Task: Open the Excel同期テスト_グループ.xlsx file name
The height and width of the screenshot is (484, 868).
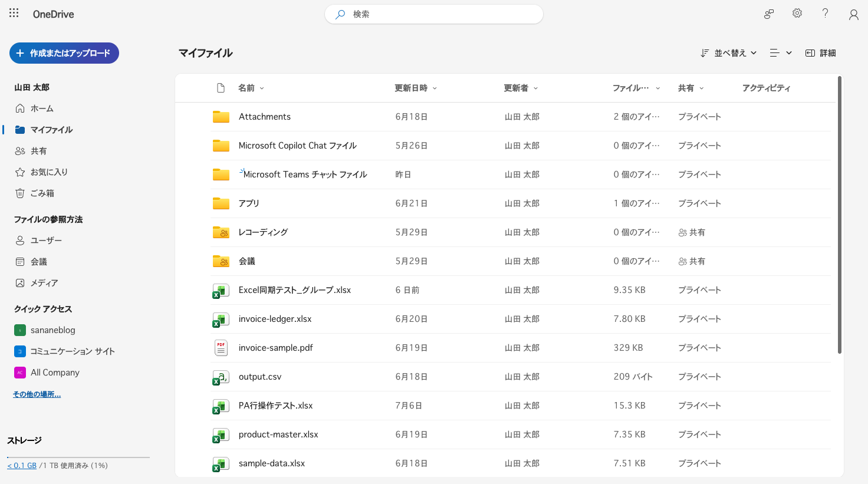Action: coord(295,290)
